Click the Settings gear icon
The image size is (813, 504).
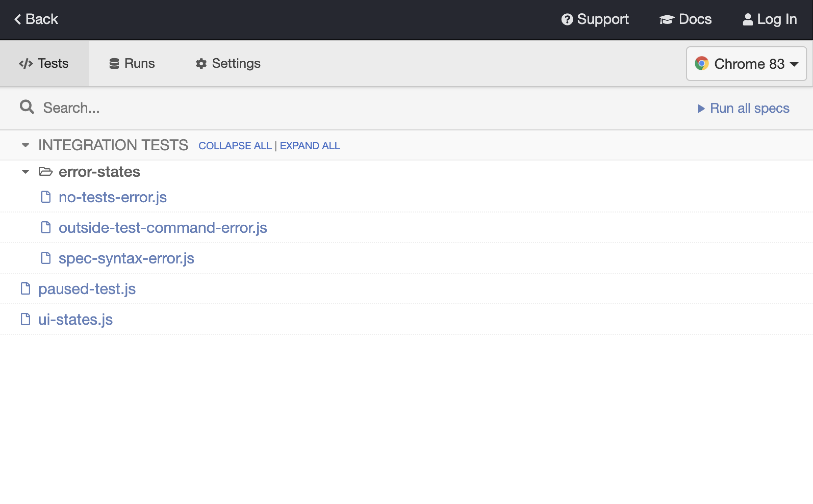[x=201, y=63]
